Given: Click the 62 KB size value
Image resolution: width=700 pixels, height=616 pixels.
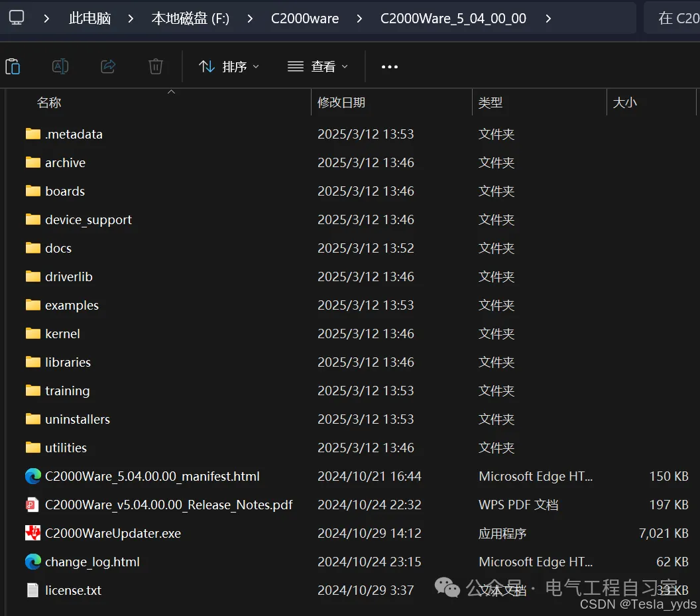Looking at the screenshot, I should [672, 562].
